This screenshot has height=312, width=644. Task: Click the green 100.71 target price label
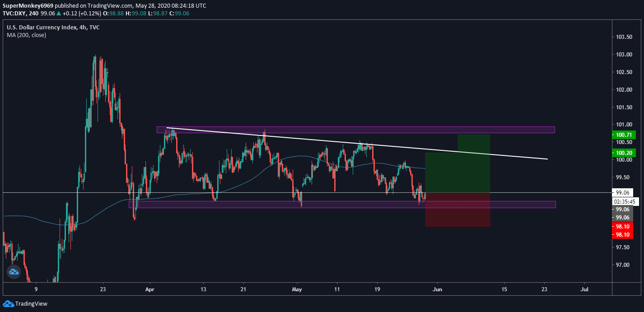point(623,135)
